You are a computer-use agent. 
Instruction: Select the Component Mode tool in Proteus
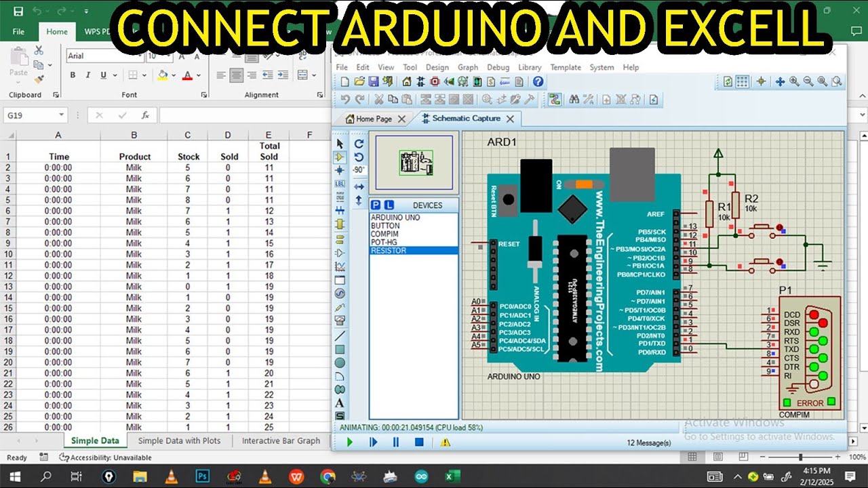tap(340, 156)
